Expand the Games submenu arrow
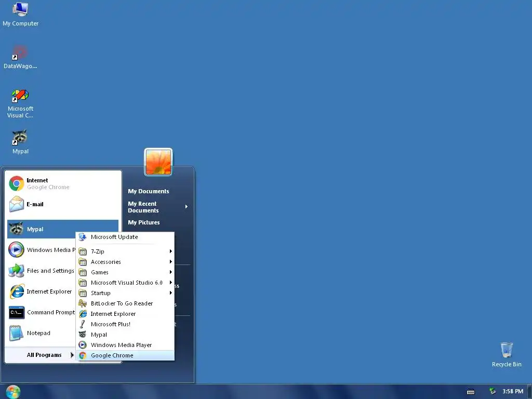This screenshot has width=532, height=399. [x=170, y=272]
